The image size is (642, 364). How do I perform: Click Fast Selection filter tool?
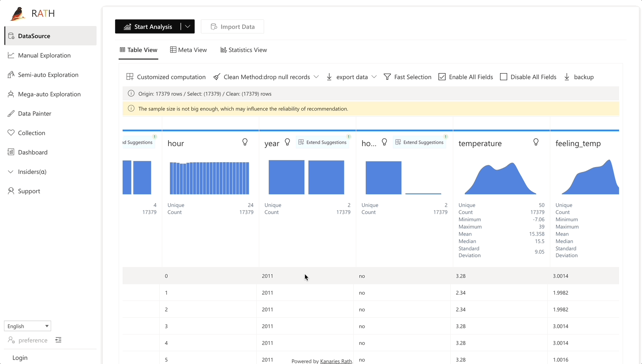(x=407, y=77)
